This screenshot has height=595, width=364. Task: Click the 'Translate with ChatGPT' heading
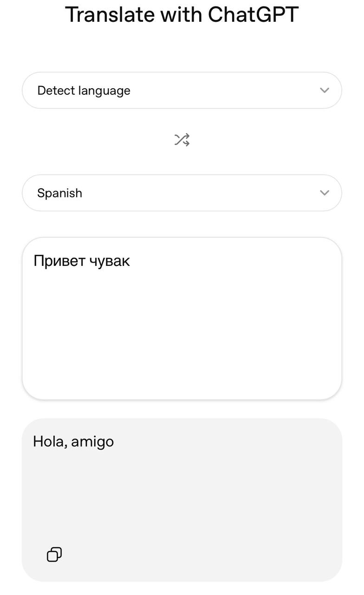(182, 15)
